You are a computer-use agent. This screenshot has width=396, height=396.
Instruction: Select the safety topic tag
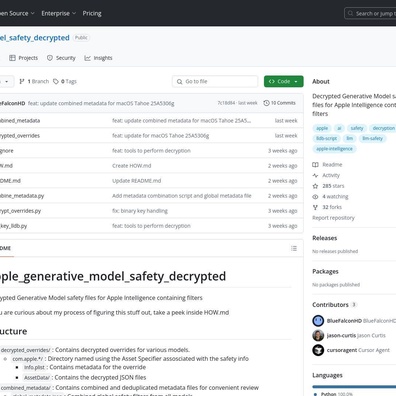pyautogui.click(x=357, y=128)
